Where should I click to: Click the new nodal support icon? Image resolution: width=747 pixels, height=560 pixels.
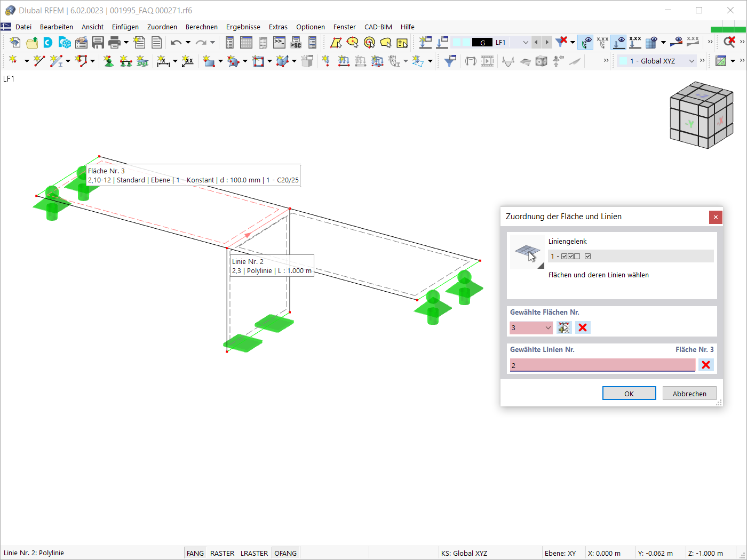click(108, 61)
